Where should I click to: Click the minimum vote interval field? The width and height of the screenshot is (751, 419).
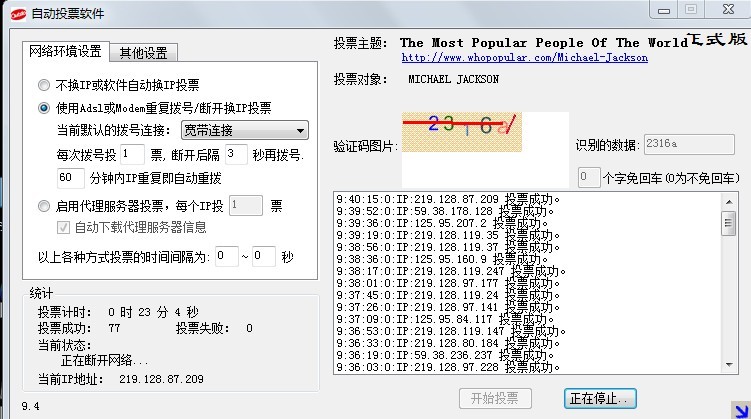(226, 256)
